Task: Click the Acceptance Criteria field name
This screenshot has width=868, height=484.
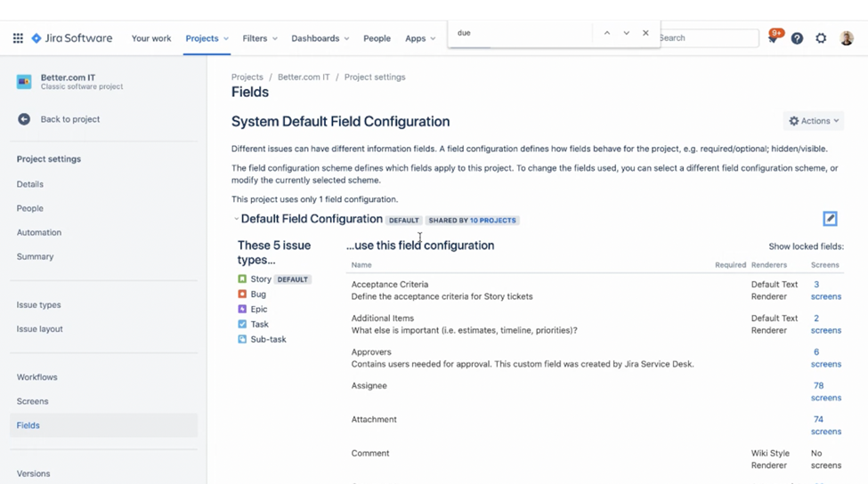Action: click(390, 285)
